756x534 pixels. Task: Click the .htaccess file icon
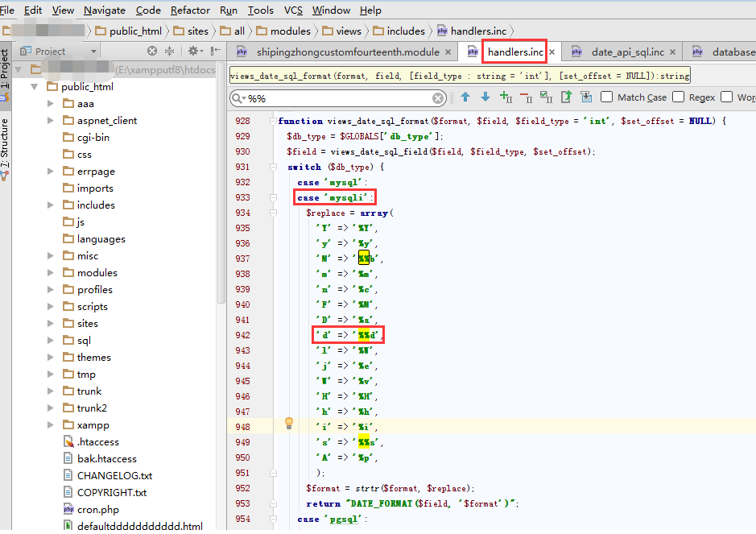[x=68, y=441]
